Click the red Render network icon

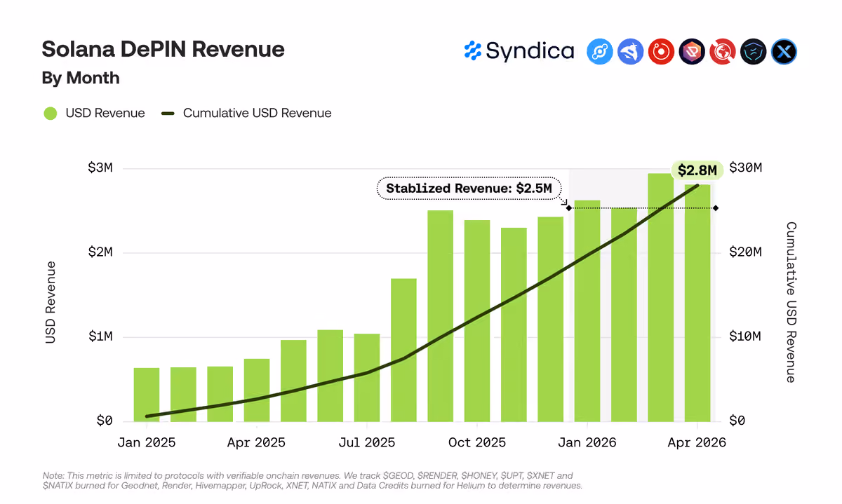(x=662, y=52)
